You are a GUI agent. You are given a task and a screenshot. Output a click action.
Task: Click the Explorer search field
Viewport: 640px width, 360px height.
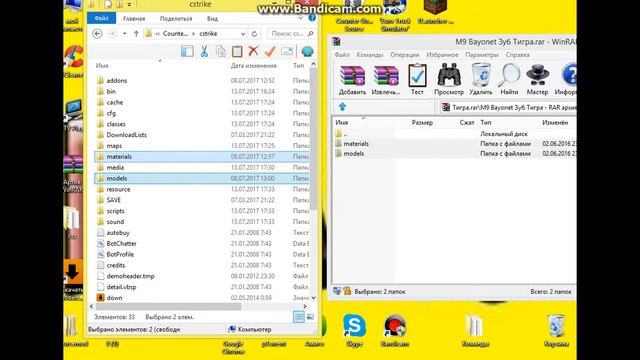[291, 33]
